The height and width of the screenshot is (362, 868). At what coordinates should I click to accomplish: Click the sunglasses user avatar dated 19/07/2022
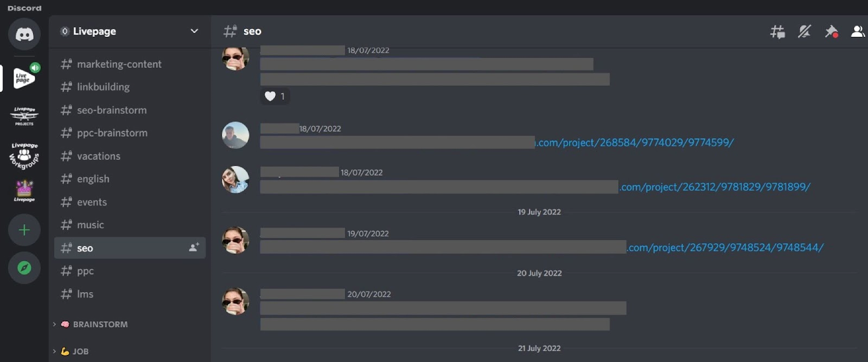[235, 240]
